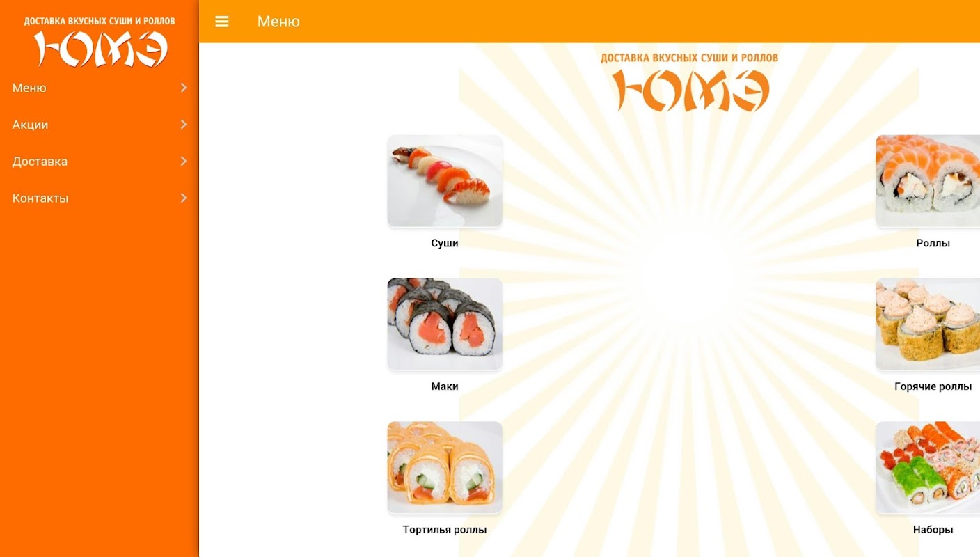Go to Контакты sidebar item
This screenshot has width=980, height=557.
(x=100, y=198)
